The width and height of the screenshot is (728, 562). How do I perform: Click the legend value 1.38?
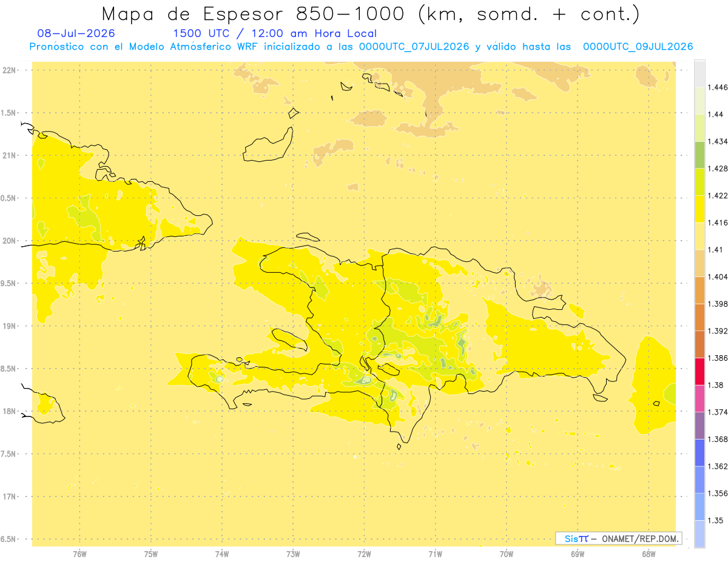tap(715, 384)
